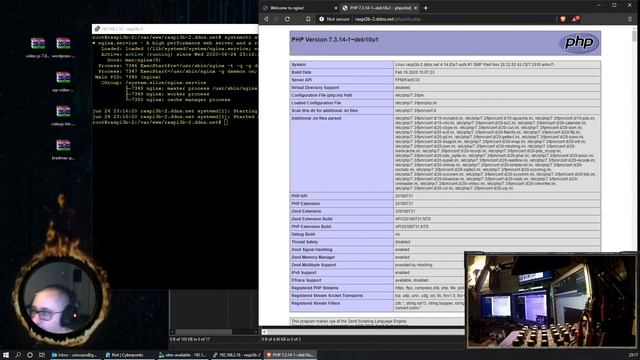Viewport: 640px width, 360px height.
Task: Click the browser vertical scrollbar thumb
Action: [634, 36]
